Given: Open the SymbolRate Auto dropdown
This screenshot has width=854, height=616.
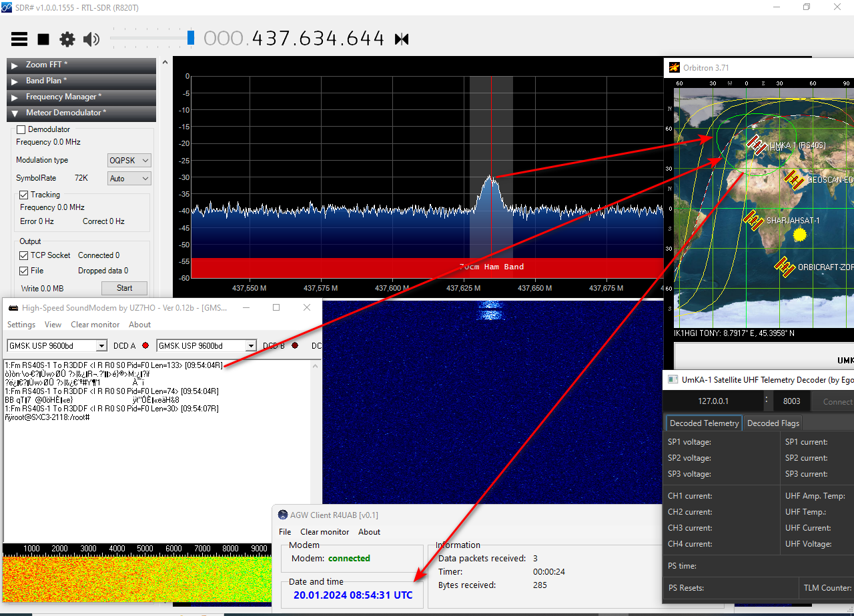Looking at the screenshot, I should pyautogui.click(x=129, y=179).
